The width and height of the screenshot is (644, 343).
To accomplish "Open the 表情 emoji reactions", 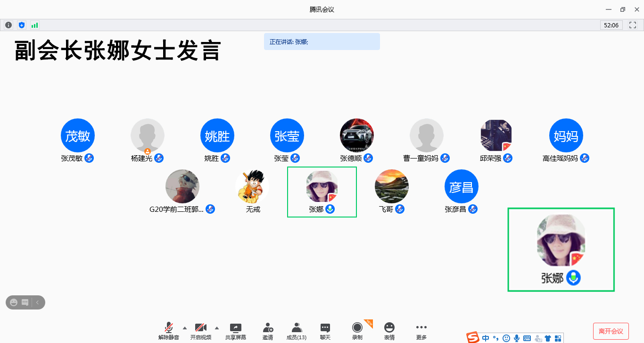I will (389, 331).
